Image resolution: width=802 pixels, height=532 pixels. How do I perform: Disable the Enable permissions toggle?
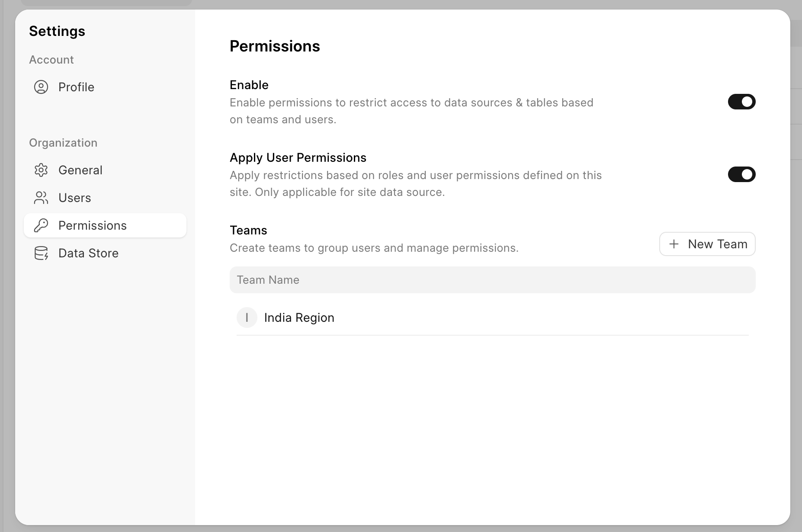pyautogui.click(x=741, y=102)
